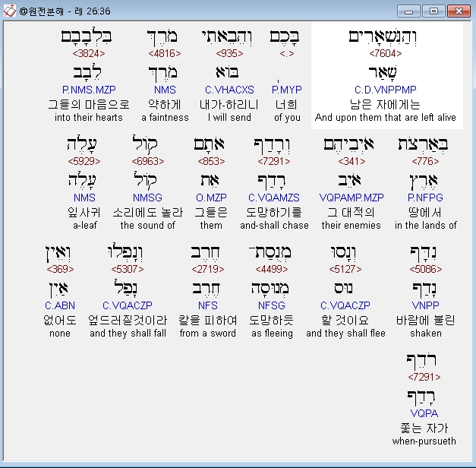Select parsing code NFSG

[272, 305]
